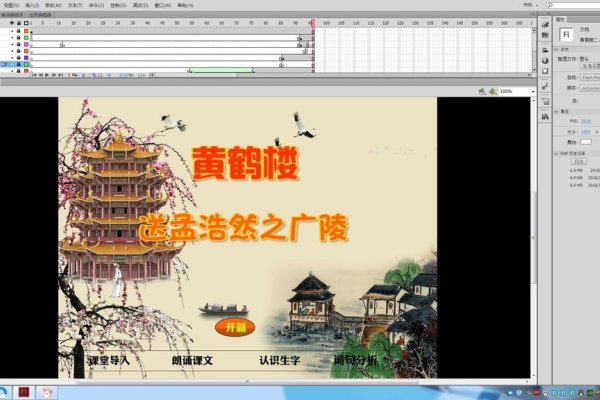Open the 调试(D) menu
Viewport: 600px width, 400px height.
(x=140, y=5)
